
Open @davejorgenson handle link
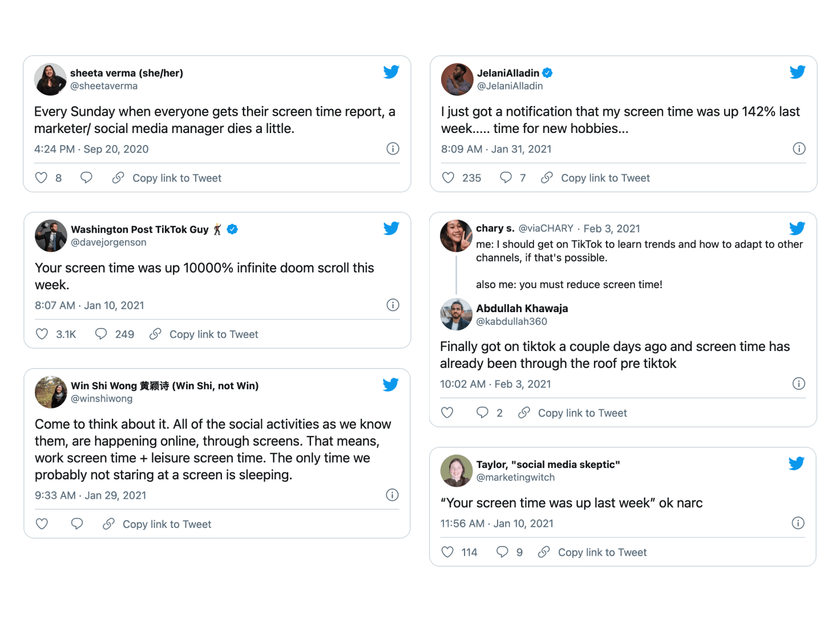click(108, 243)
